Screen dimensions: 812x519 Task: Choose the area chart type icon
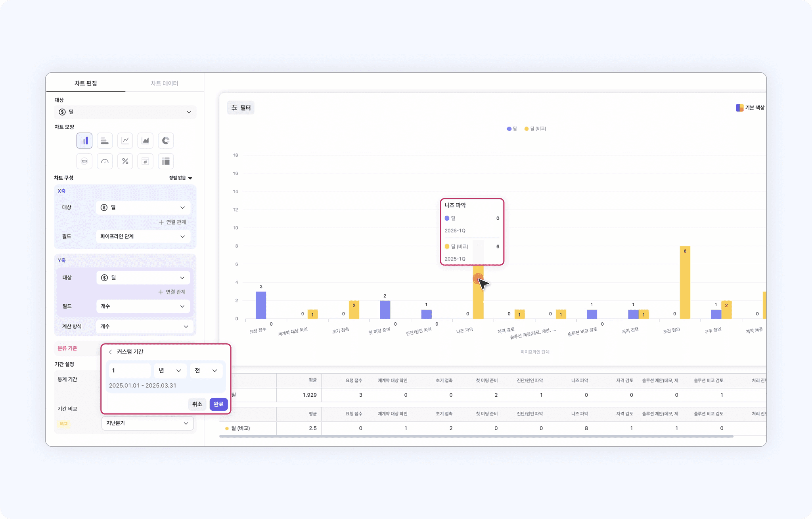pos(146,140)
